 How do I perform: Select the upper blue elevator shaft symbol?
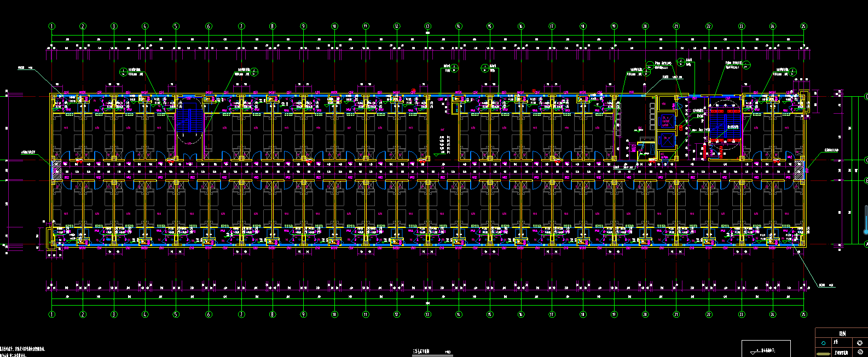(667, 120)
